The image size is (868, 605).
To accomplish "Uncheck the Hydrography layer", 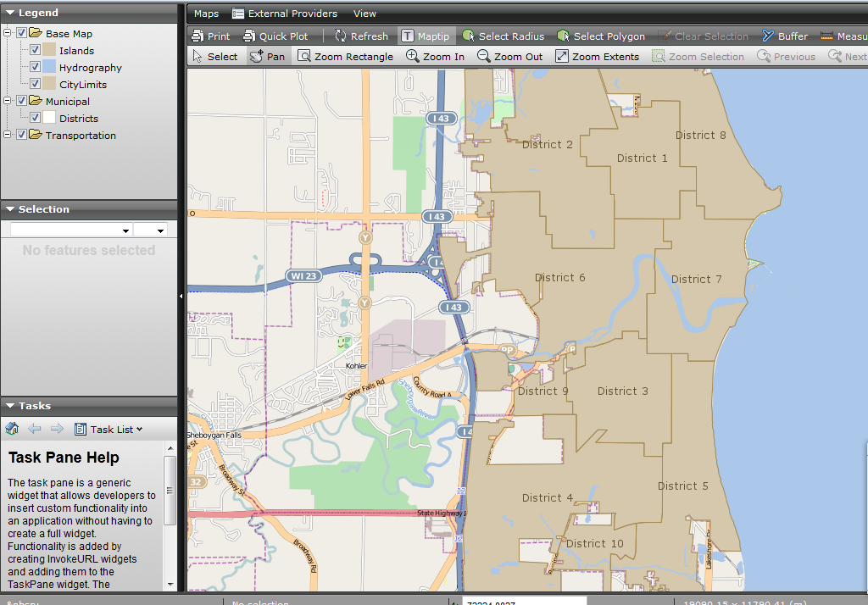I will (x=34, y=67).
